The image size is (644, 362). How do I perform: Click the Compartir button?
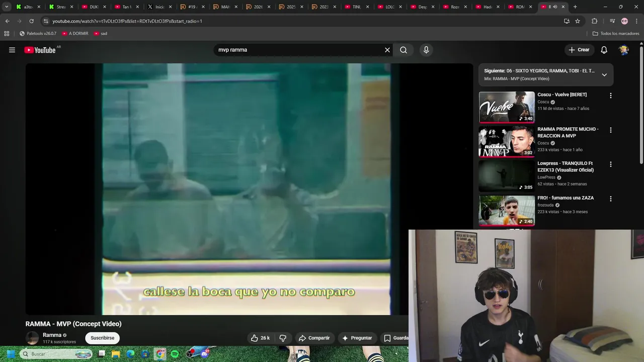(314, 338)
